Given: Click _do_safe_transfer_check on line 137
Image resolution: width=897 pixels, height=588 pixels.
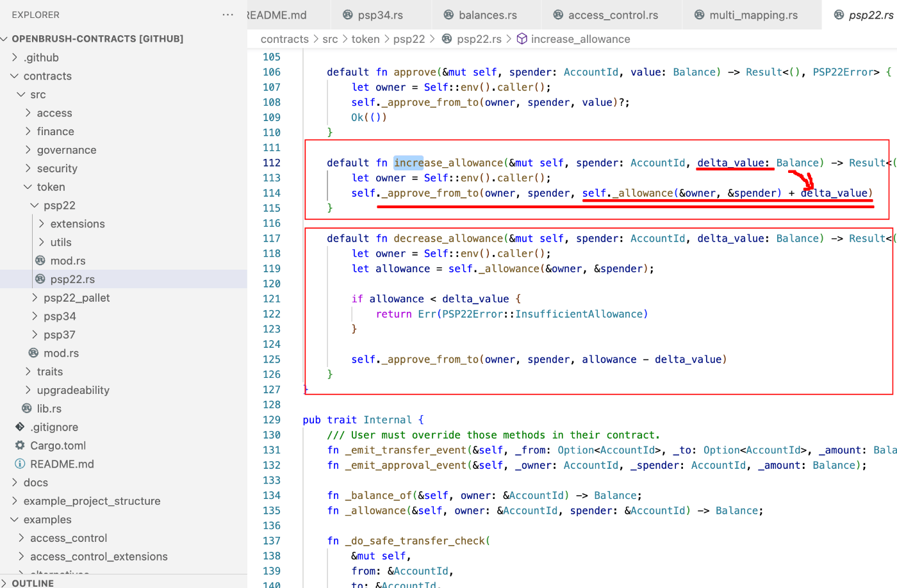Looking at the screenshot, I should [x=415, y=541].
